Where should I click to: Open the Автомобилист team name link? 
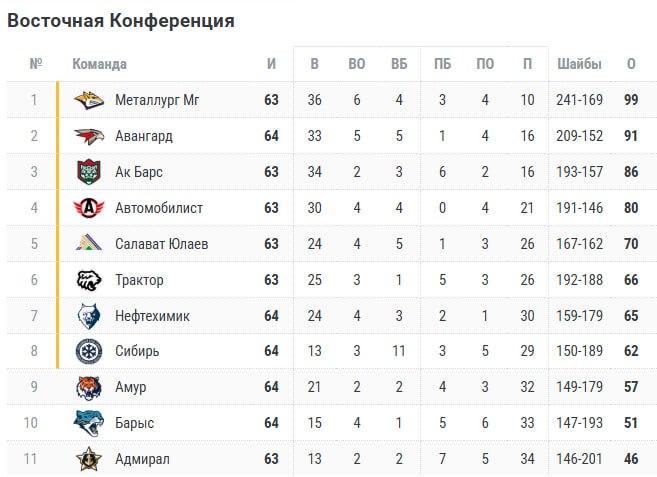pos(159,208)
